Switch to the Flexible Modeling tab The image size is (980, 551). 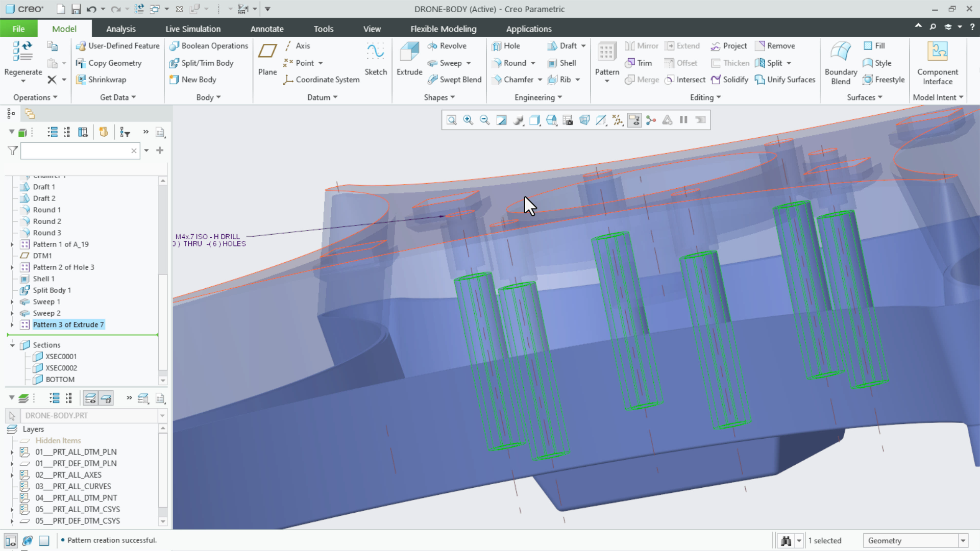pos(443,29)
